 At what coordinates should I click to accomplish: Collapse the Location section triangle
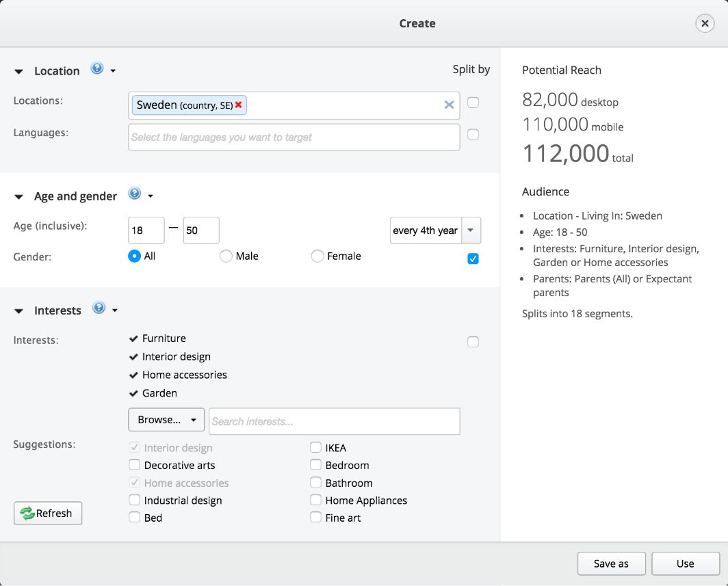pyautogui.click(x=19, y=71)
